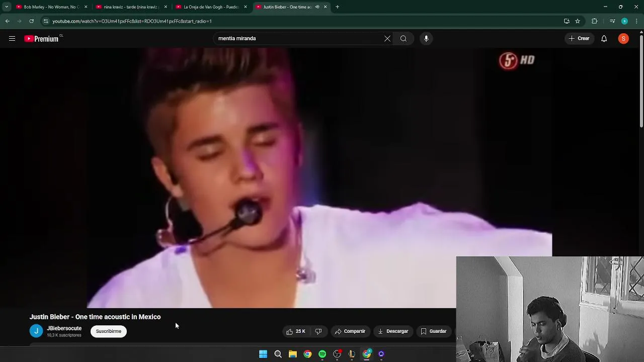This screenshot has width=644, height=362.
Task: Install app icon in address bar
Action: pos(567,21)
